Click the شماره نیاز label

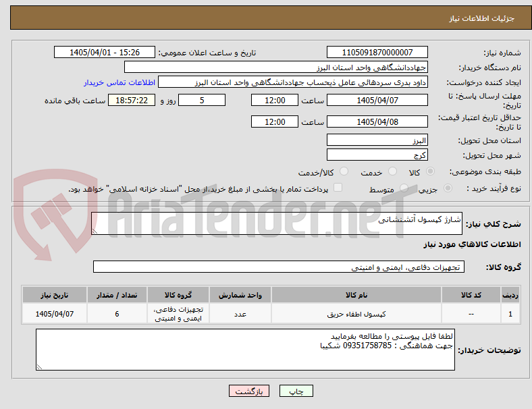(502, 53)
